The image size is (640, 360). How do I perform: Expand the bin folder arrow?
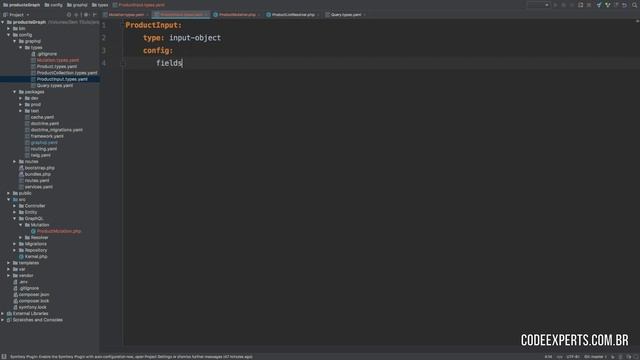9,29
